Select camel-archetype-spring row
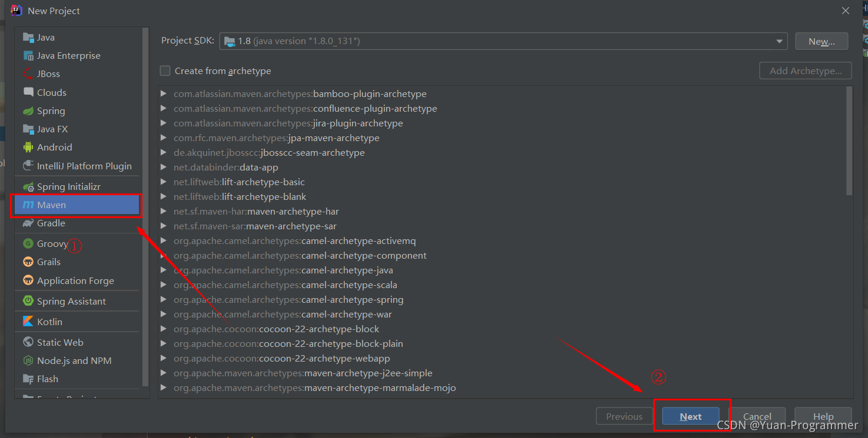 coord(503,300)
